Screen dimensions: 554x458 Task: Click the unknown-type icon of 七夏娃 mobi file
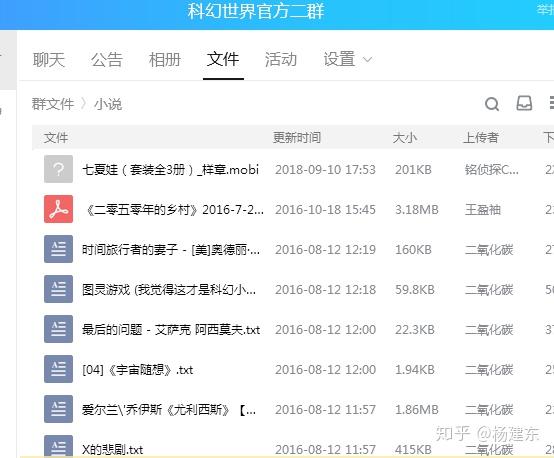pos(58,169)
